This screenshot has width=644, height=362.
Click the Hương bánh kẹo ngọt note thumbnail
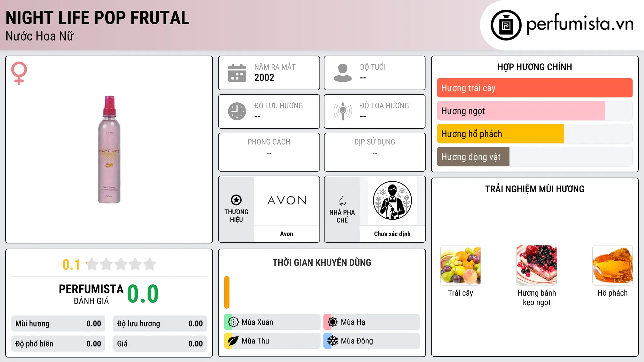(x=536, y=265)
